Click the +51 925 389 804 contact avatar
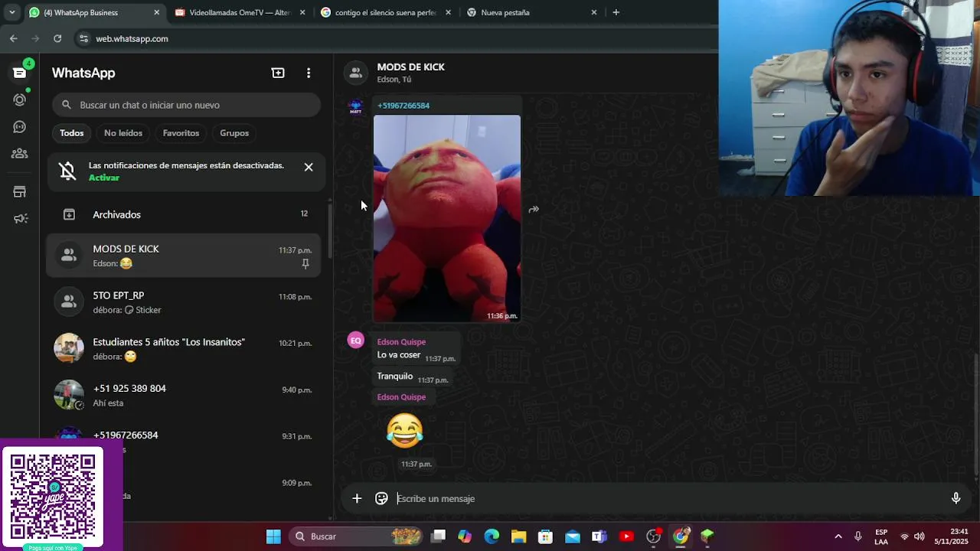 click(x=69, y=395)
